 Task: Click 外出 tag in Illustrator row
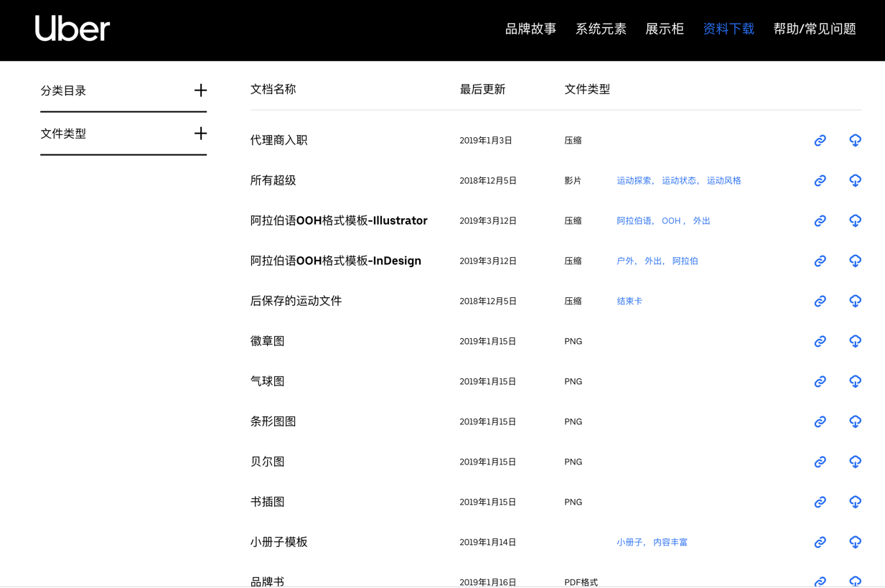702,221
